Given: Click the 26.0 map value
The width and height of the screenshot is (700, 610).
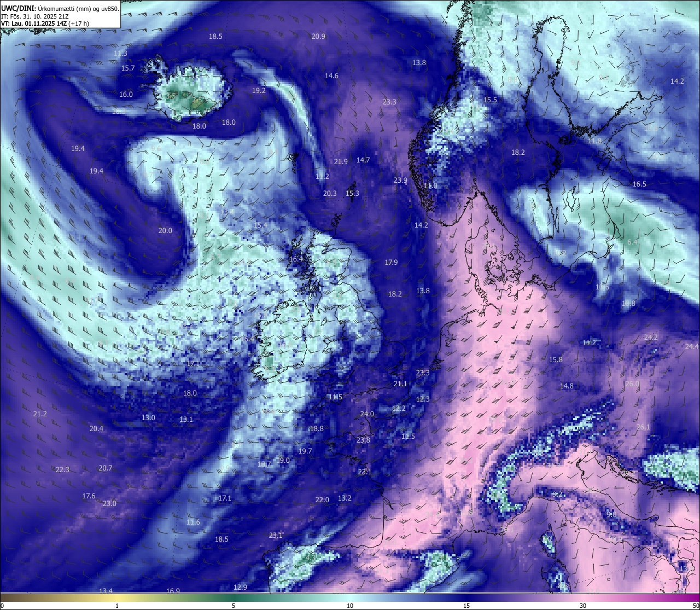Looking at the screenshot, I should coord(632,384).
